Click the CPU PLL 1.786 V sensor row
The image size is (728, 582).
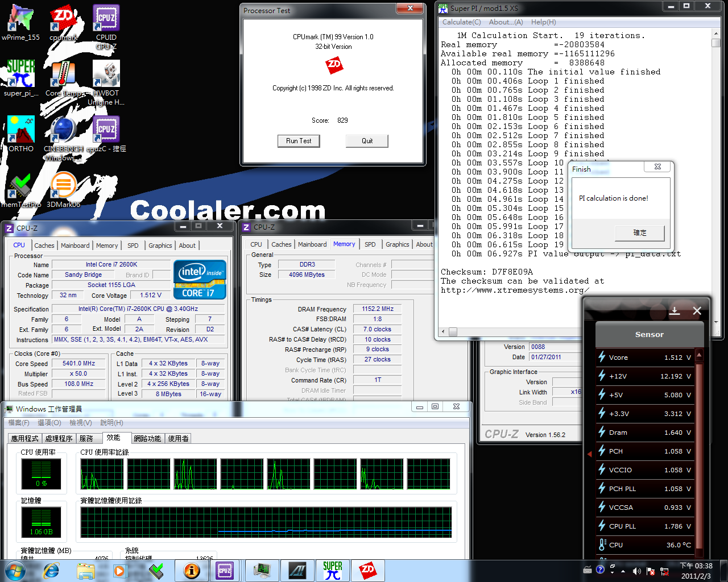point(645,526)
